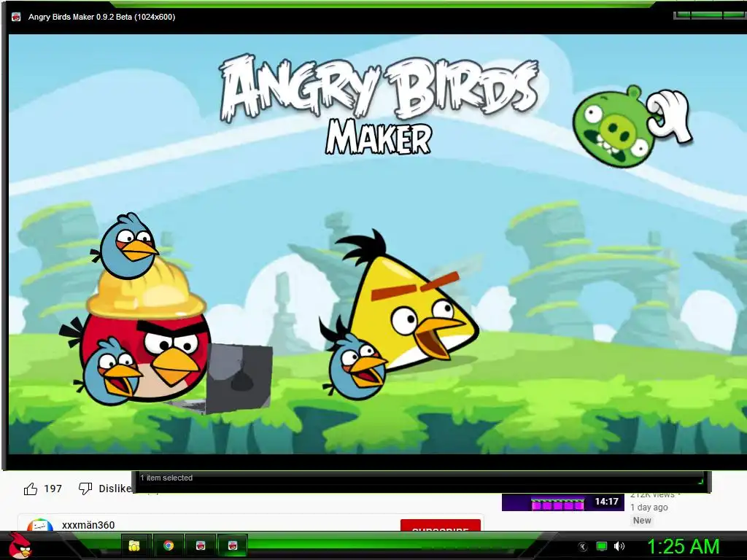Click the '1 day ago' video text
The width and height of the screenshot is (747, 560).
(649, 507)
